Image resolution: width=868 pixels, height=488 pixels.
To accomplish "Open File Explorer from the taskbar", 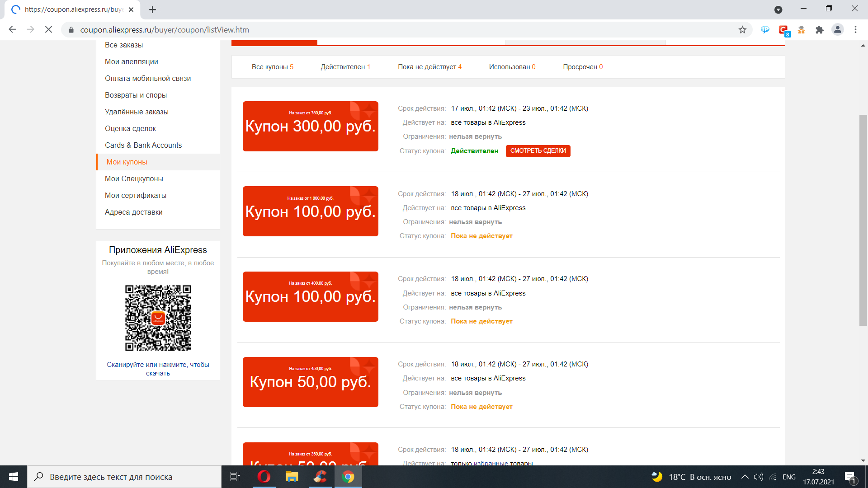I will tap(292, 477).
